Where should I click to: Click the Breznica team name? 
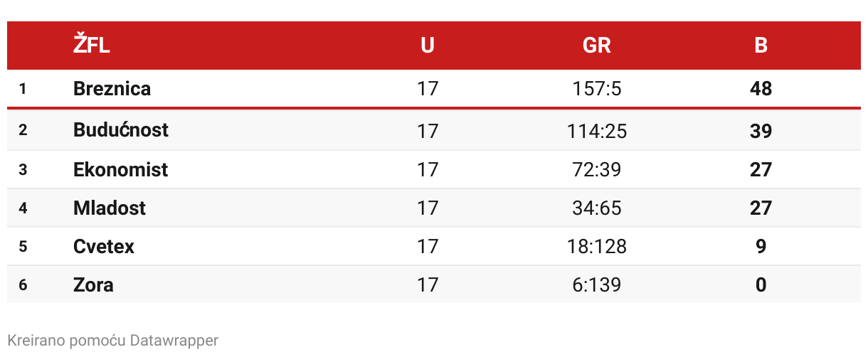click(x=112, y=89)
